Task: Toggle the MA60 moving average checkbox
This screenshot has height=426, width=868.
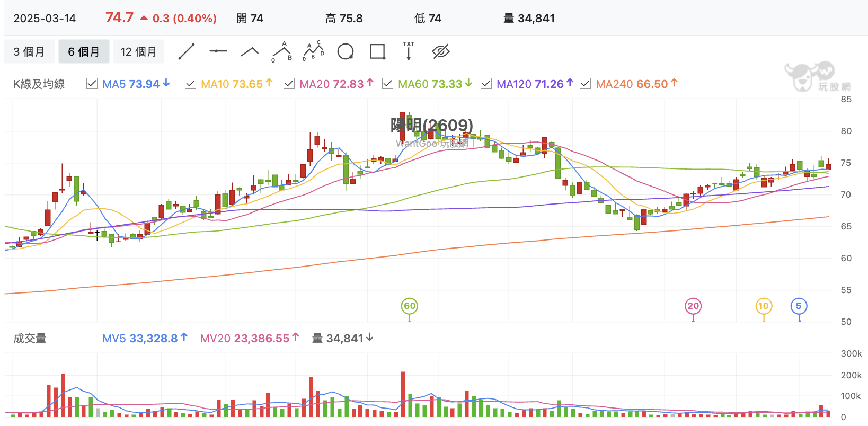Action: click(x=387, y=84)
